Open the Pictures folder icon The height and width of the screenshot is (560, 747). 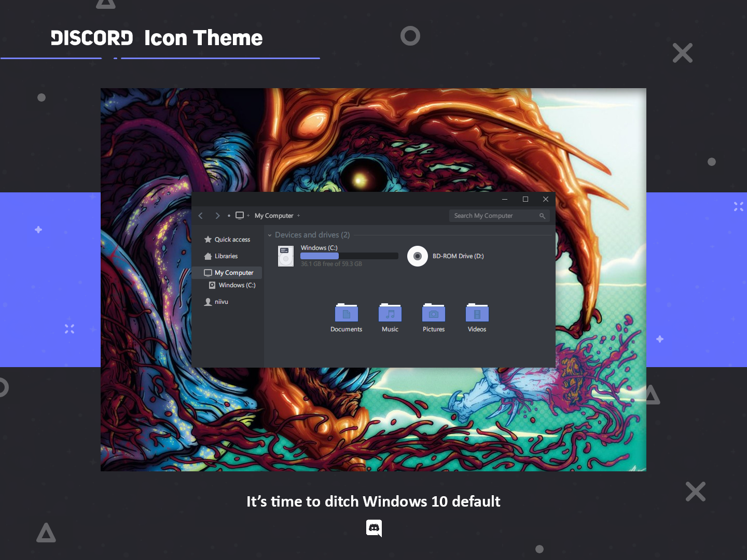coord(434,313)
